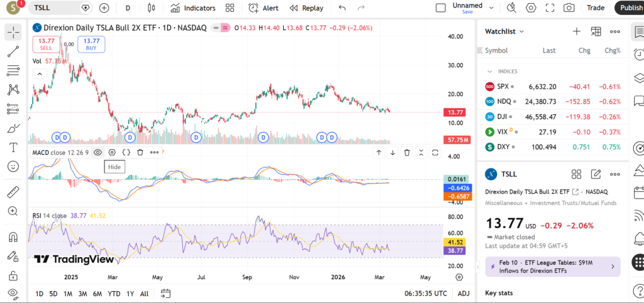Take a chart snapshot with camera icon
This screenshot has height=303, width=644.
point(569,8)
